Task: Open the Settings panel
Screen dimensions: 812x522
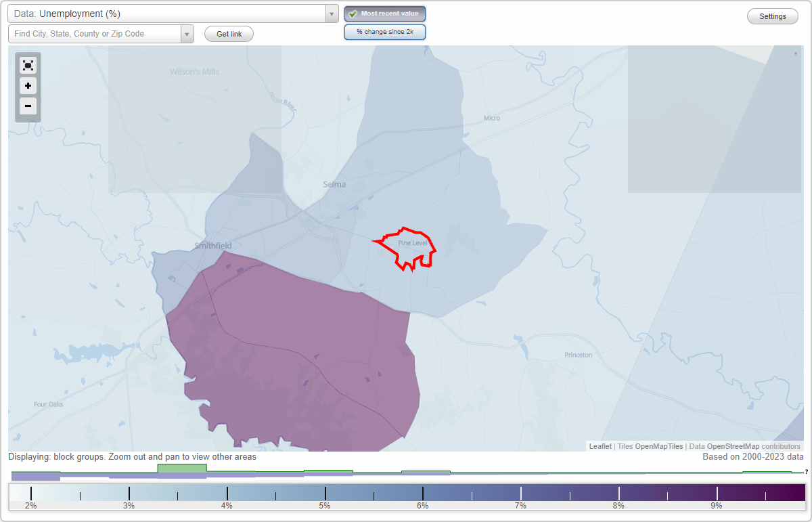Action: [x=772, y=16]
